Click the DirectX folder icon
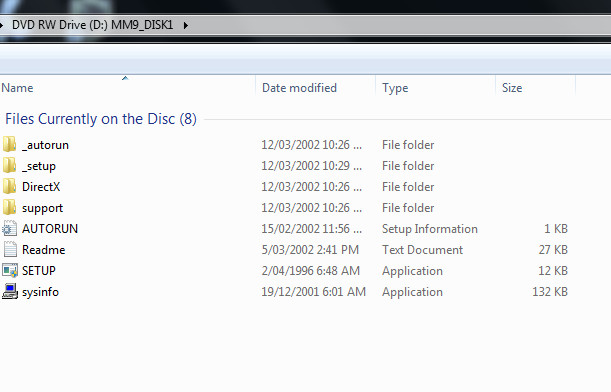 (9, 187)
